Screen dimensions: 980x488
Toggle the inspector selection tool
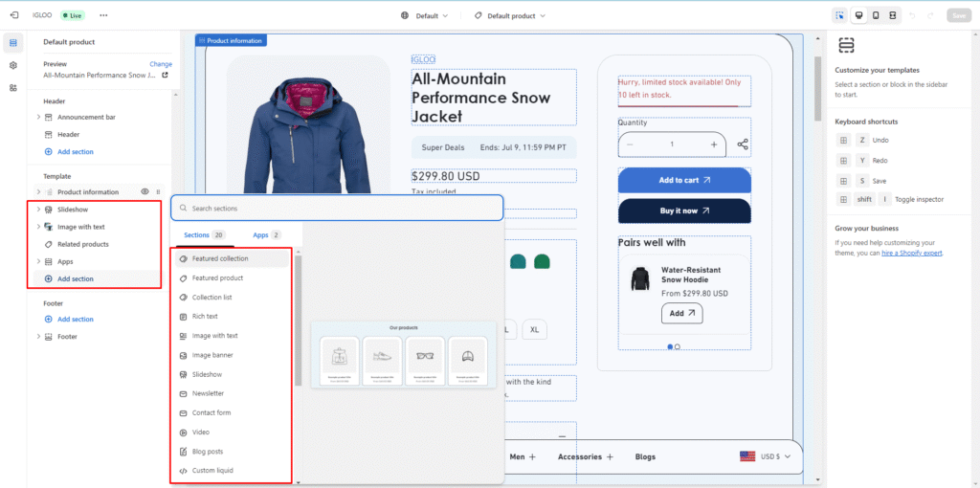tap(839, 15)
